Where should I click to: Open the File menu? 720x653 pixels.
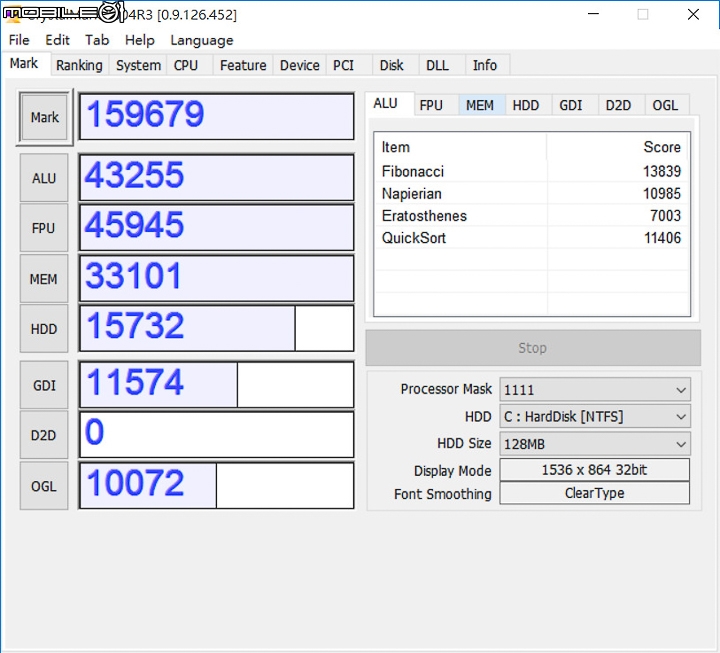pos(19,40)
